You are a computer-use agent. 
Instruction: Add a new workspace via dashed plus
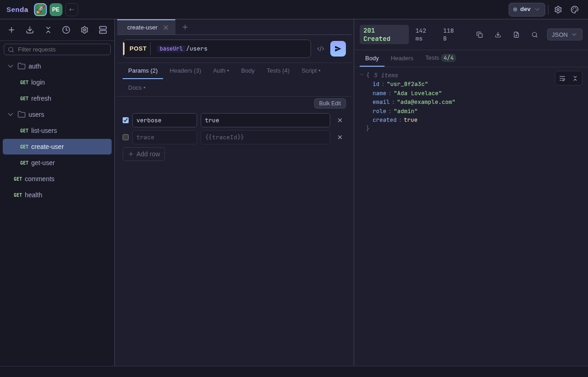tap(72, 10)
